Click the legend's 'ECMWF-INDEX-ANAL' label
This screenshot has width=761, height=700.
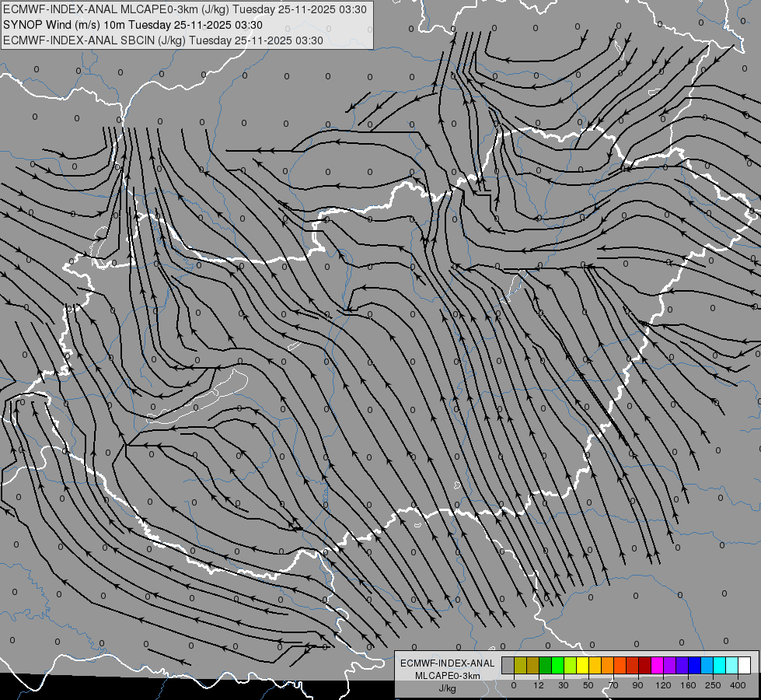447,663
